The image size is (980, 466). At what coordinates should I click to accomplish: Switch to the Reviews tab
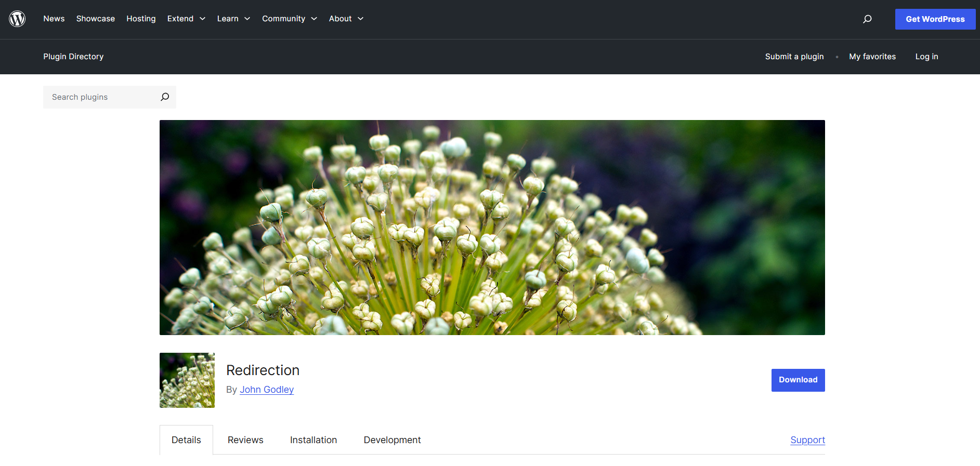245,440
